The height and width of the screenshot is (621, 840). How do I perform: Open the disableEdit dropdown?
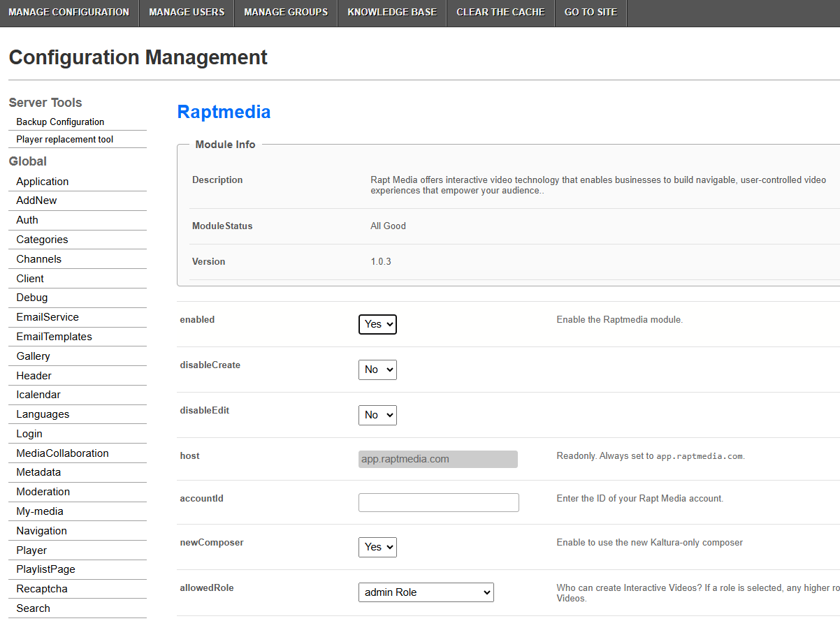(377, 415)
